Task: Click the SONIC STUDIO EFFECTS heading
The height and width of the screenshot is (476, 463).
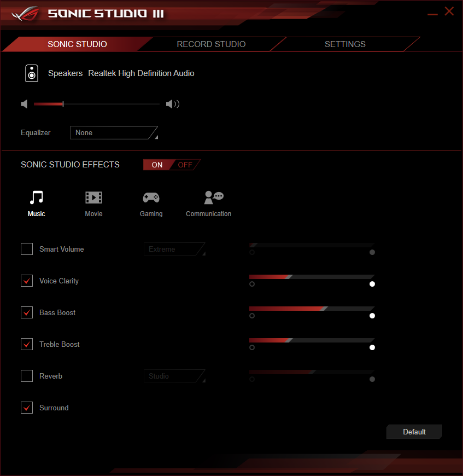Action: [x=70, y=165]
